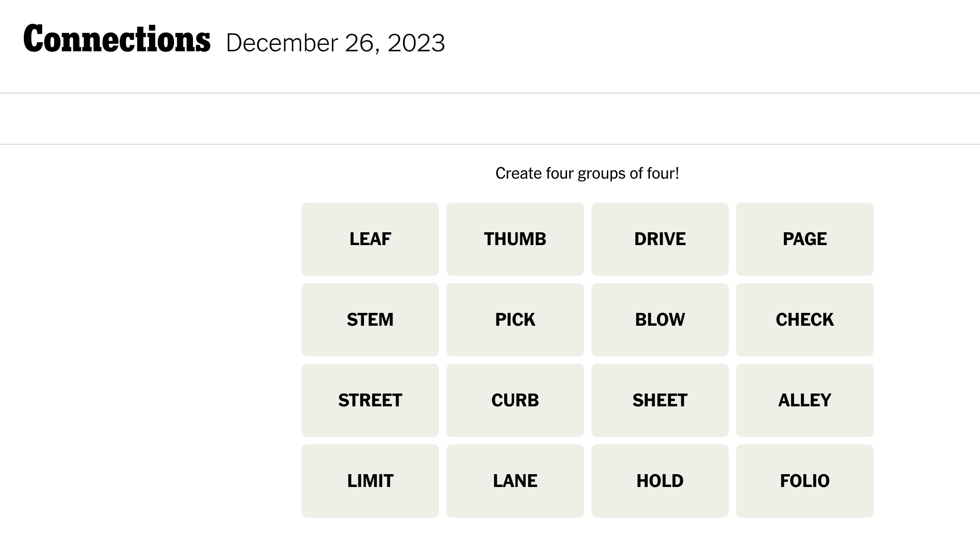Tap the PAGE tile
This screenshot has height=536, width=980.
[804, 239]
